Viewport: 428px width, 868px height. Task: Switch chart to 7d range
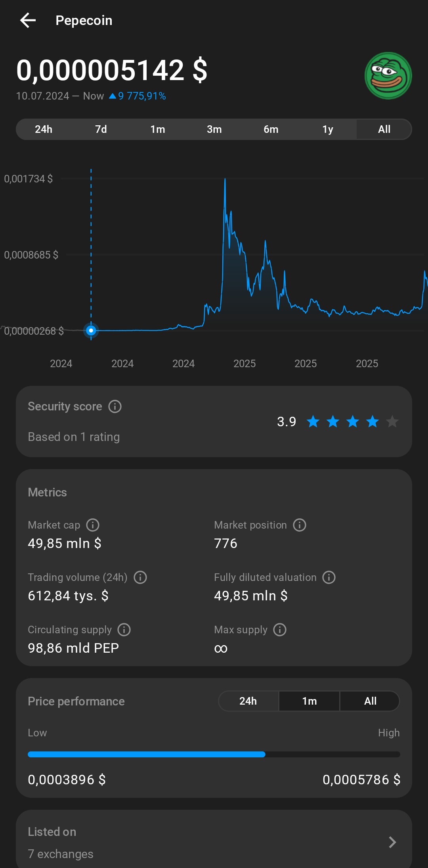(101, 129)
